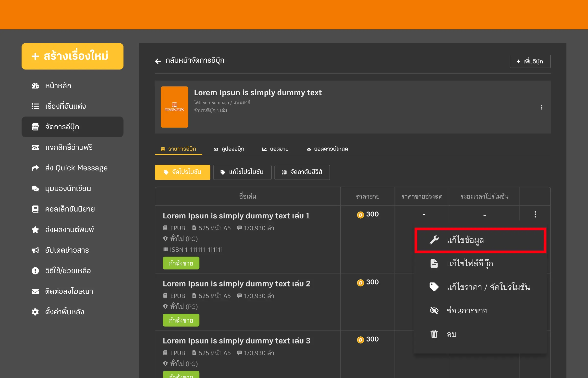
Task: Click the star icon for ส่งผลงานตีพิมพ์
Action: [35, 229]
